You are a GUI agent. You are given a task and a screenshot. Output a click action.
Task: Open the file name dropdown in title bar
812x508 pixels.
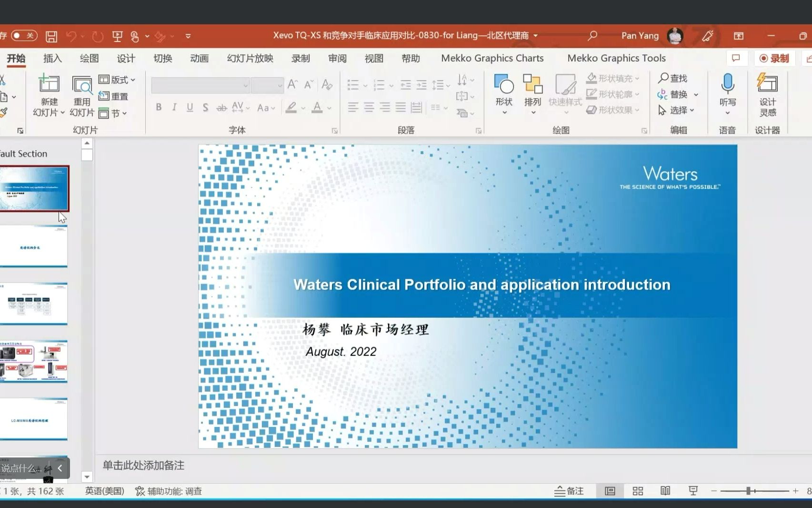tap(535, 36)
